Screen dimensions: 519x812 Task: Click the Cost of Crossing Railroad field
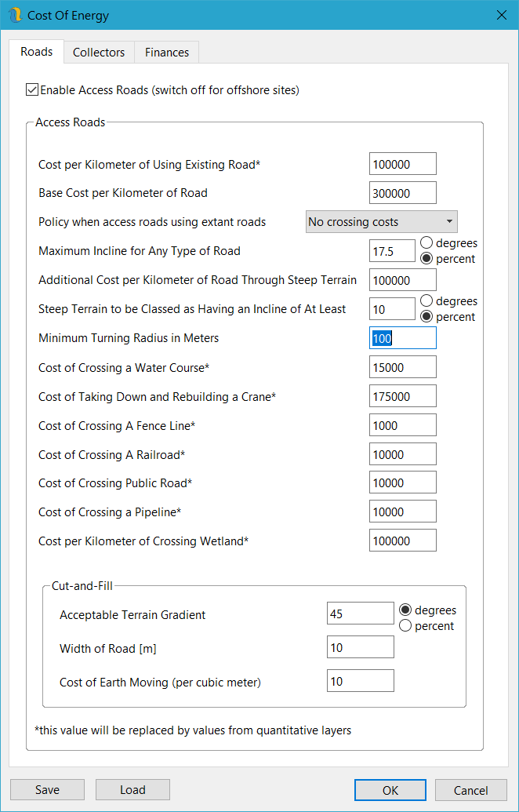point(402,454)
